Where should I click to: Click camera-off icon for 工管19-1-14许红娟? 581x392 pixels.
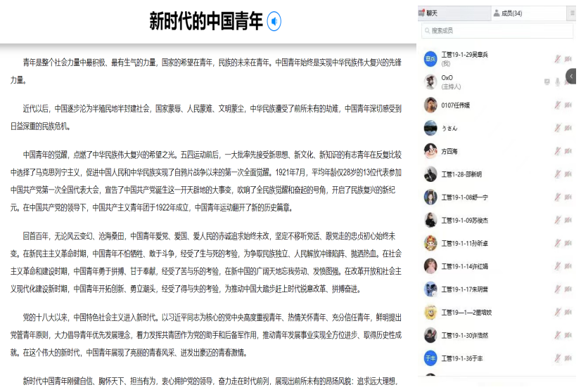point(568,266)
